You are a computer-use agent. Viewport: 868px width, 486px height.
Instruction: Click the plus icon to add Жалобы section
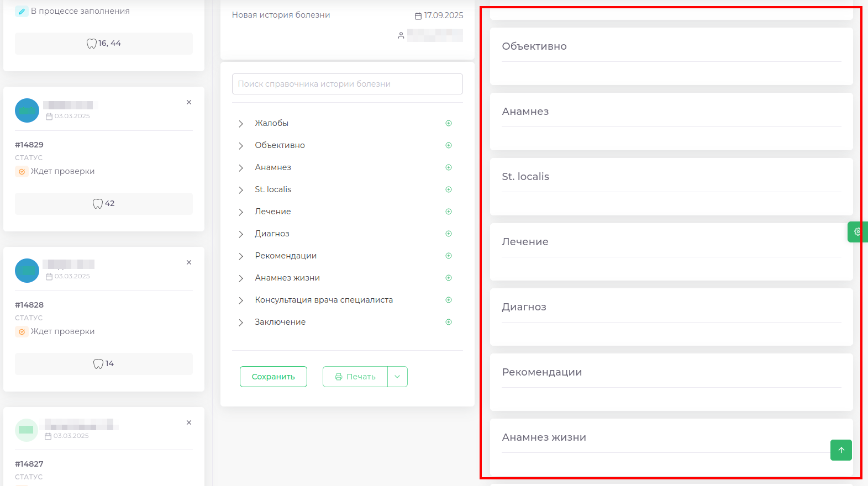coord(449,123)
